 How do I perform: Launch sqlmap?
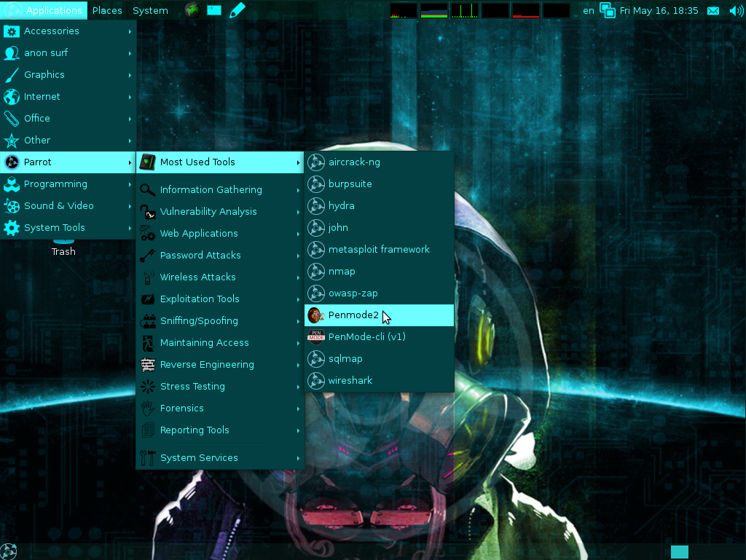click(x=379, y=360)
